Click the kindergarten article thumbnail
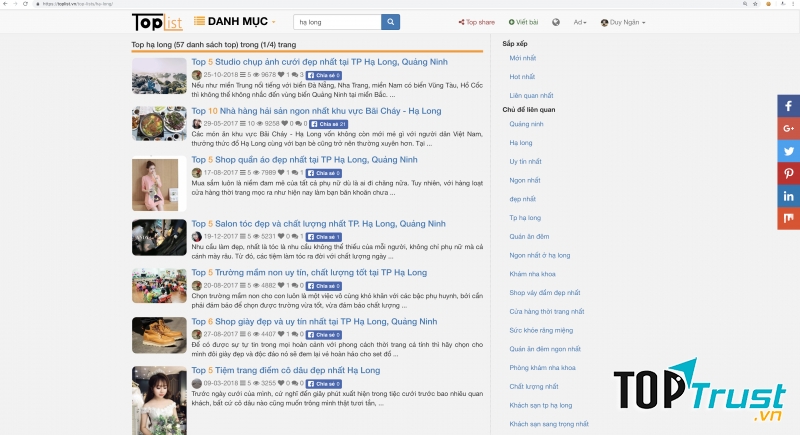Screen dimensions: 800x435 click(x=159, y=286)
